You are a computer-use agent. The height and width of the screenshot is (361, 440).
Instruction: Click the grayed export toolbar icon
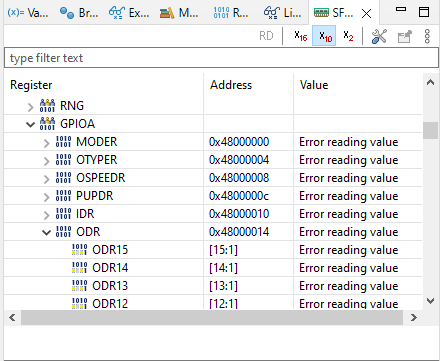[405, 36]
